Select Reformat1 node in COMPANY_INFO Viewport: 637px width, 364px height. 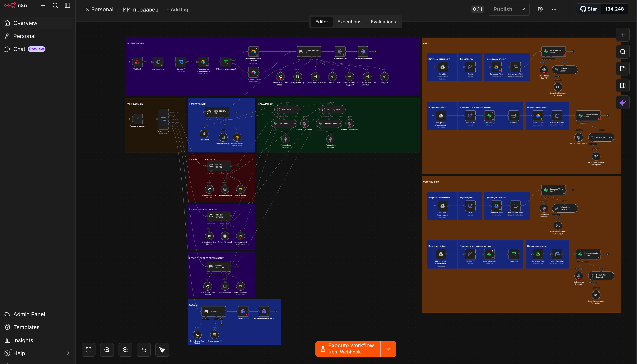pyautogui.click(x=513, y=254)
